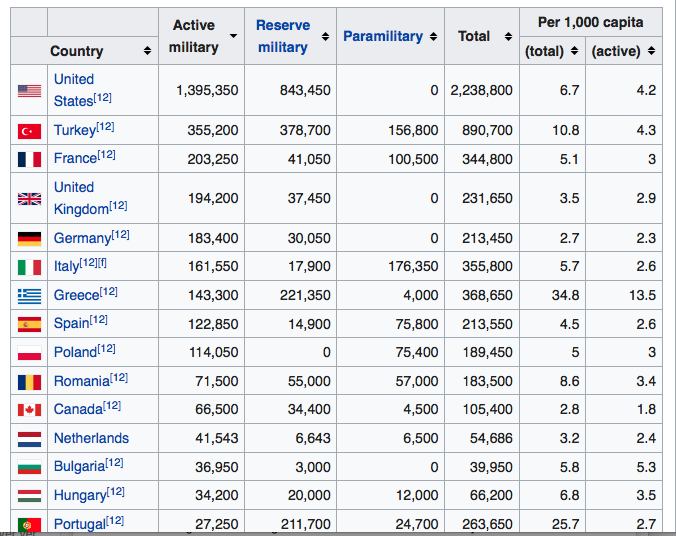Screen dimensions: 676x536
Task: Open the Romania country link
Action: [x=81, y=381]
